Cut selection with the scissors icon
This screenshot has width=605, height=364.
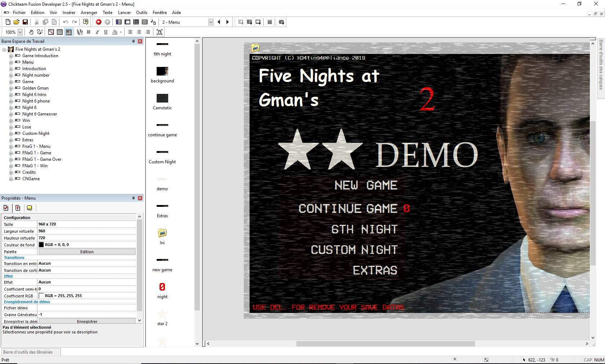coord(37,22)
